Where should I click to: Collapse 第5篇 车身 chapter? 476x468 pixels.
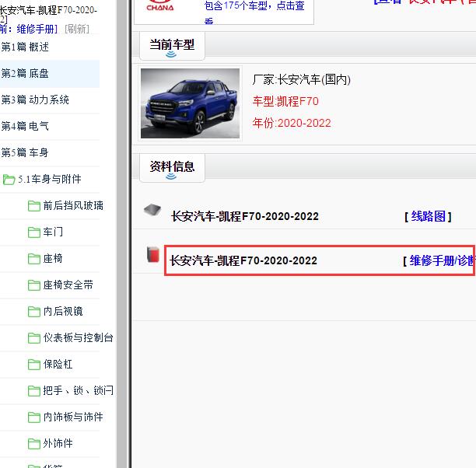(x=25, y=152)
